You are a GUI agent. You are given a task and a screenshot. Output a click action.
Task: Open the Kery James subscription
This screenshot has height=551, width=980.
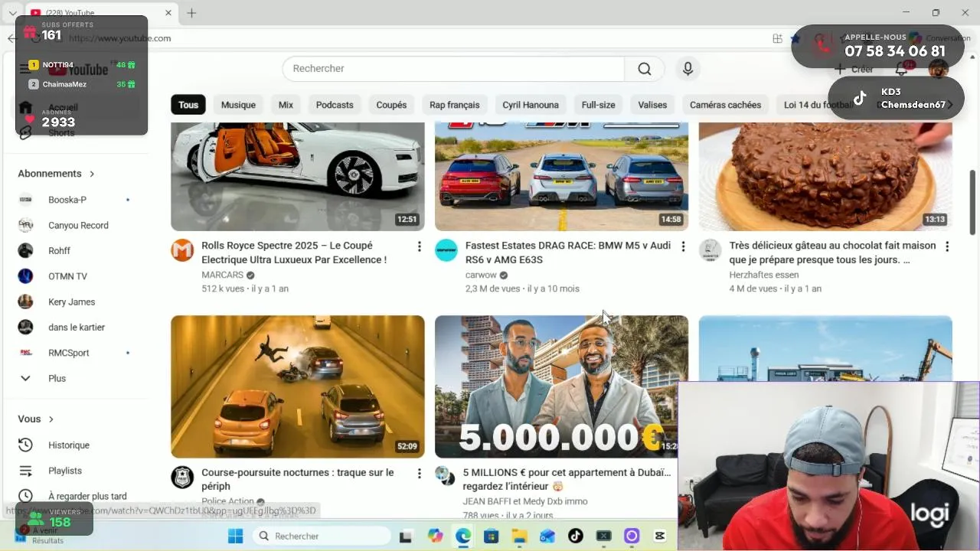77,302
